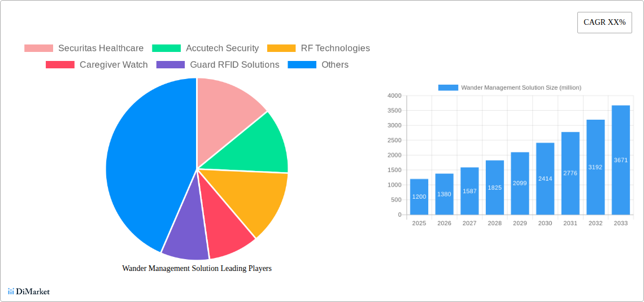Click Guard RFID Solutions purple legend swatch

pos(171,65)
